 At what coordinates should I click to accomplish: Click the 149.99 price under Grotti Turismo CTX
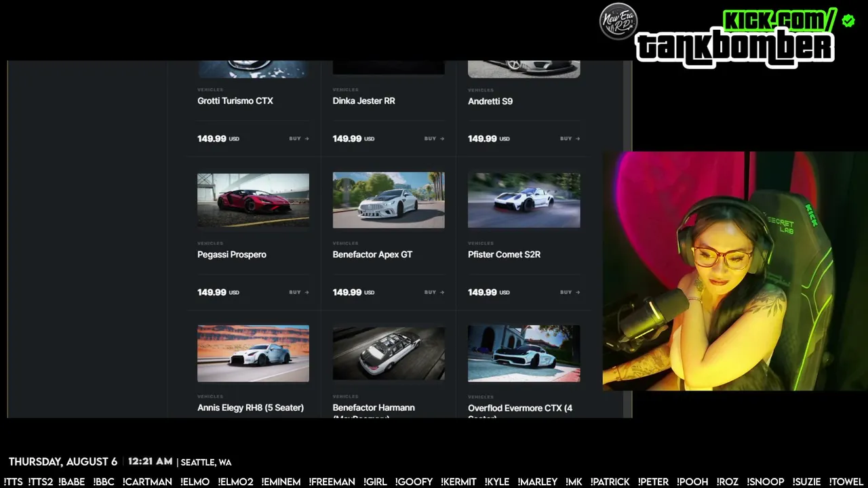[x=212, y=139]
